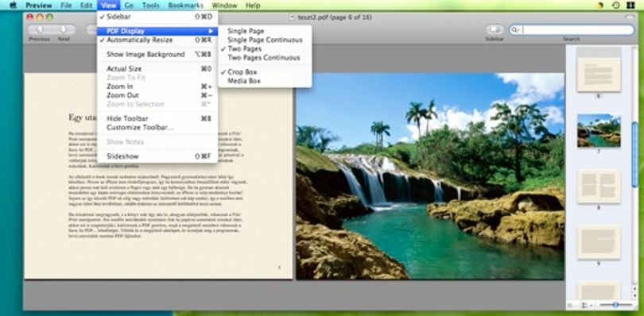Click the Sidebar toolbar button icon
This screenshot has height=316, width=644.
click(x=495, y=29)
